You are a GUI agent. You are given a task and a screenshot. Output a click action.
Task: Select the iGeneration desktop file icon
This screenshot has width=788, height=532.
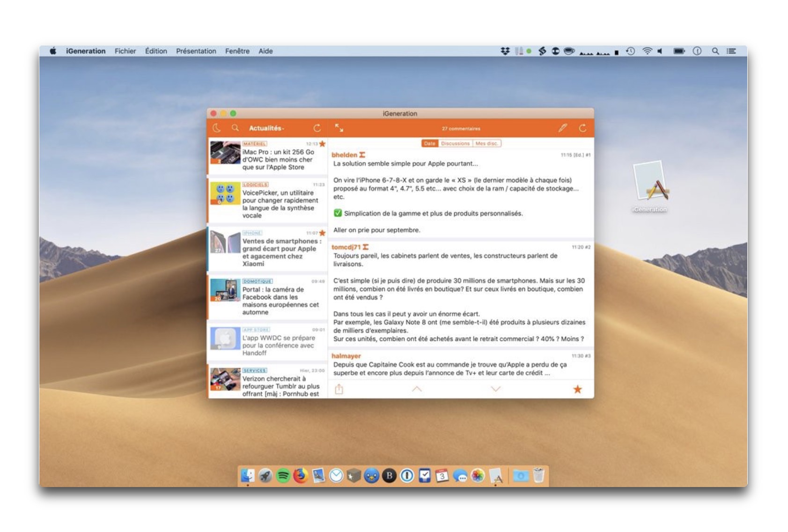[x=650, y=186]
